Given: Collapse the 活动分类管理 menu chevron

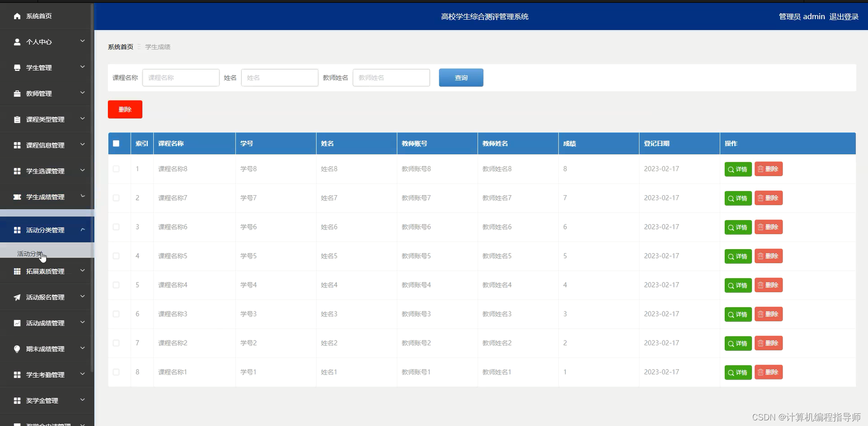Looking at the screenshot, I should coord(83,229).
